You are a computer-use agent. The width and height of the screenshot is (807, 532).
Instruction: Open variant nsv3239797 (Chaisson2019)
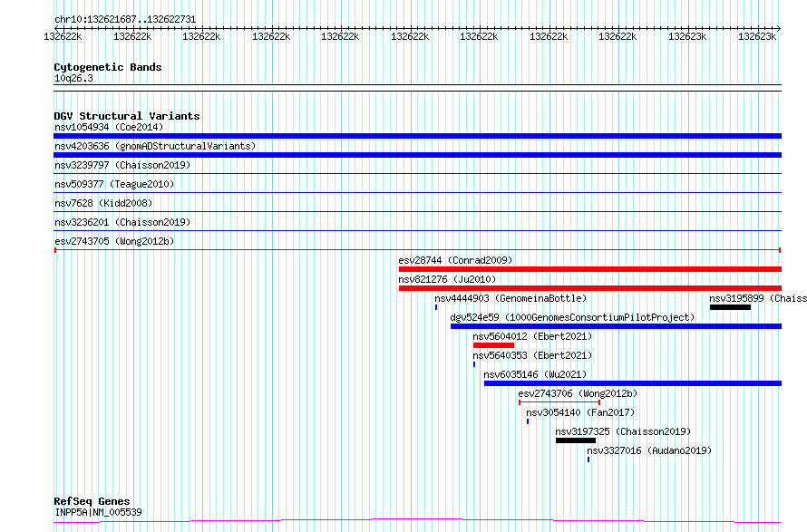click(x=122, y=165)
